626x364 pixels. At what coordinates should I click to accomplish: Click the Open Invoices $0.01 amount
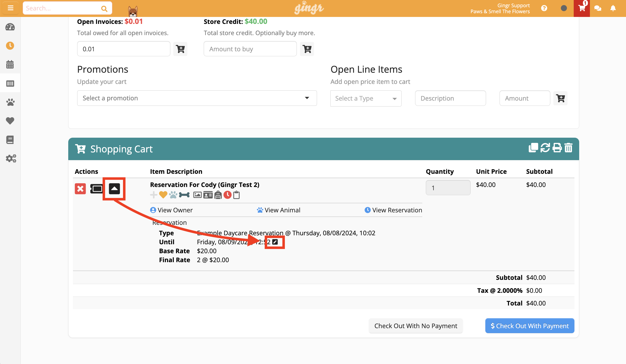[133, 22]
